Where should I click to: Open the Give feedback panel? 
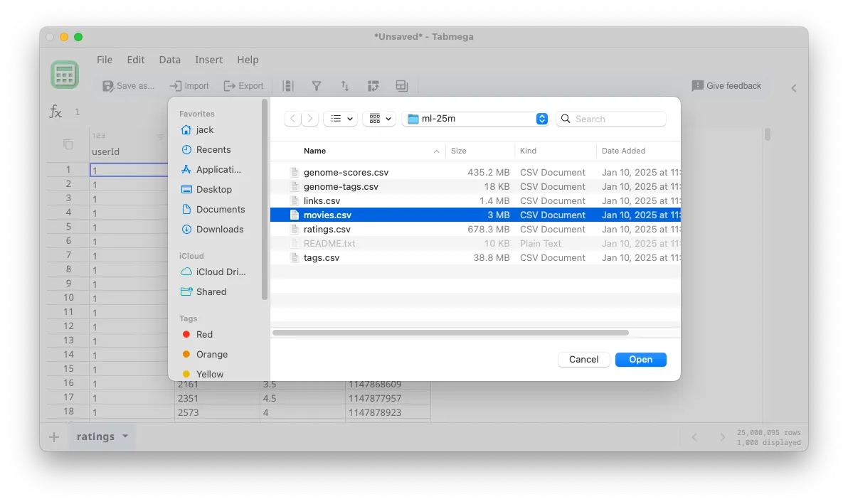click(726, 85)
